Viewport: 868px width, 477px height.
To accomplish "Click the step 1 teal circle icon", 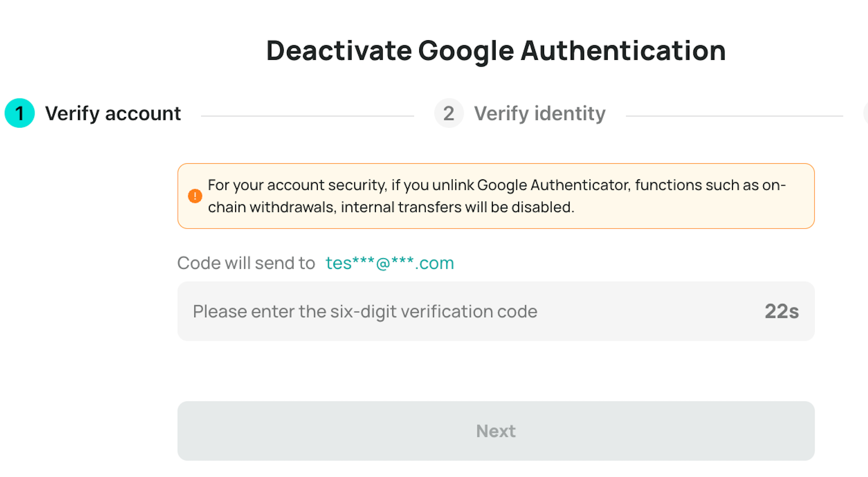I will pyautogui.click(x=19, y=113).
